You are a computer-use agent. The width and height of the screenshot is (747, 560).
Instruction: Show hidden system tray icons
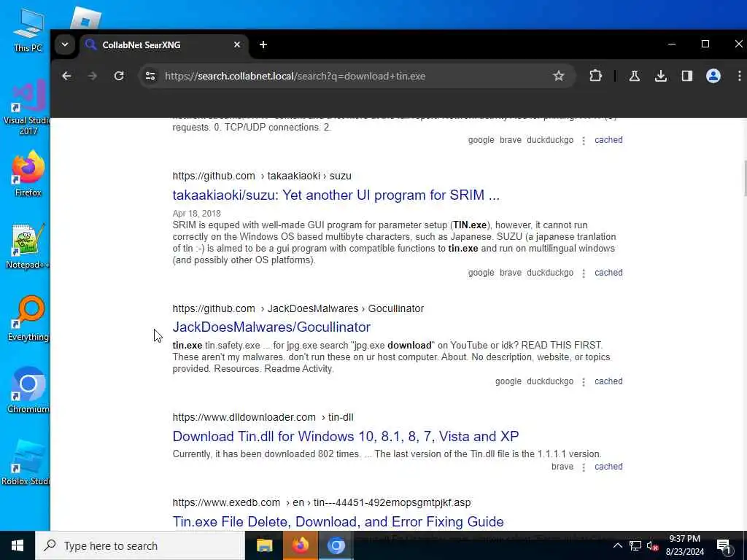(617, 545)
